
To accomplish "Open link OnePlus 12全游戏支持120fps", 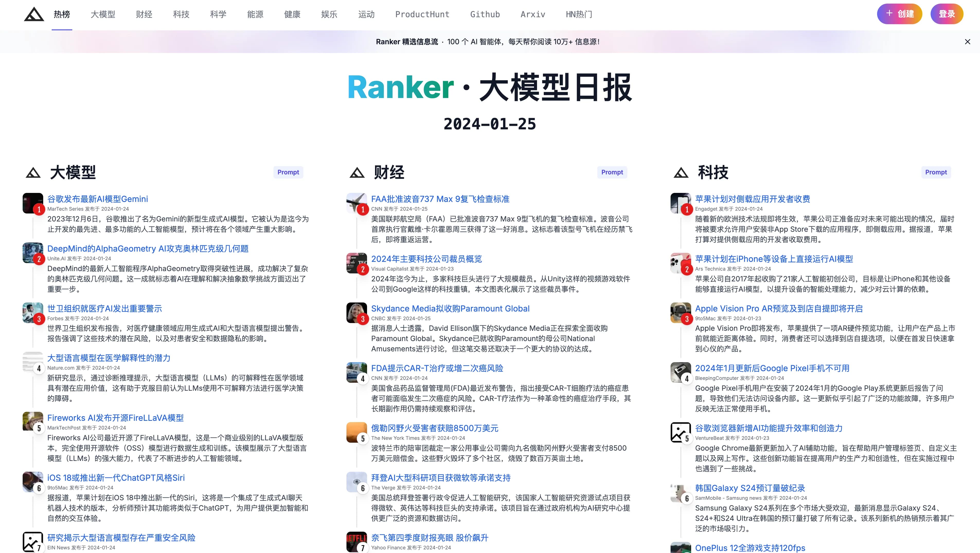I will pos(750,548).
